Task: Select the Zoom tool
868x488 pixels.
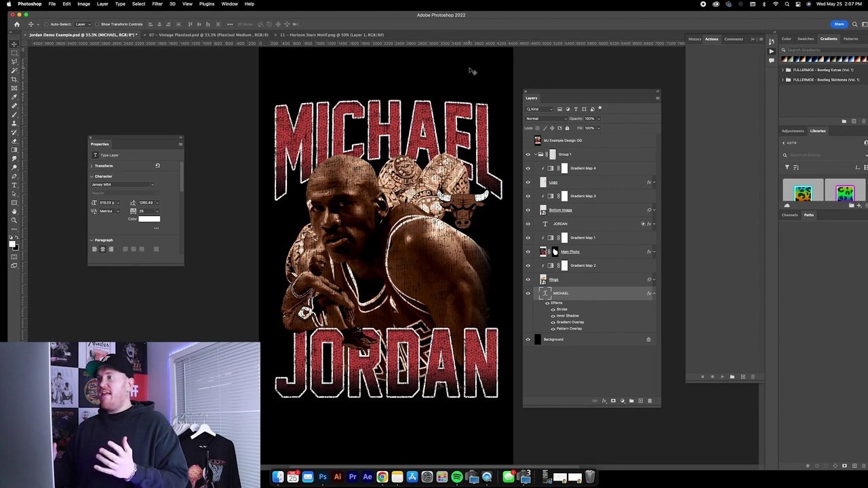Action: [14, 220]
